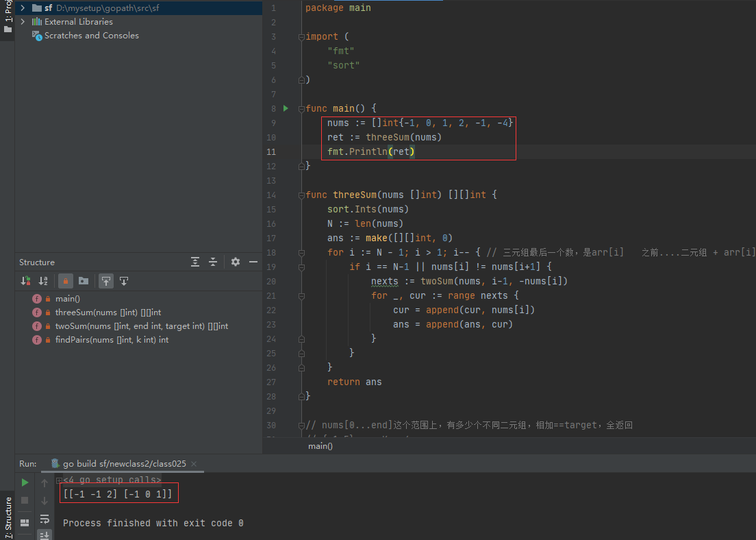756x540 pixels.
Task: Click function icon beside main() in Structure
Action: [37, 299]
